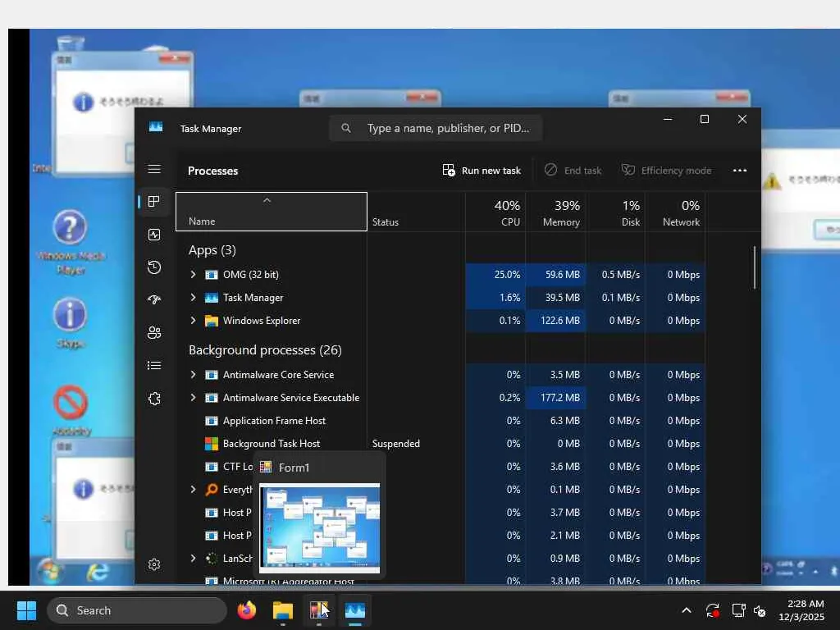Click the Run new task button
Viewport: 840px width, 630px height.
pyautogui.click(x=482, y=171)
